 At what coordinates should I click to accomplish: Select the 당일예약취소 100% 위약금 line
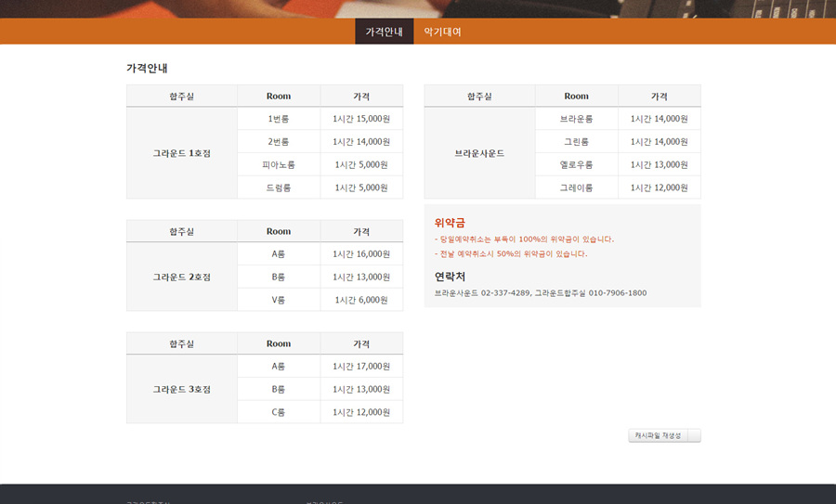tap(524, 239)
